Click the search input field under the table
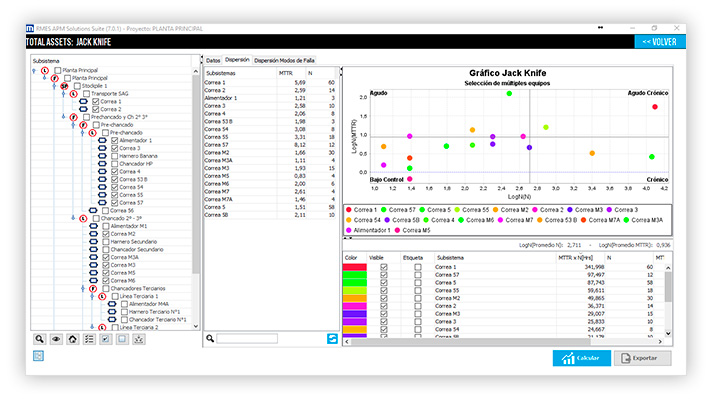This screenshot has width=716, height=399. pyautogui.click(x=247, y=339)
